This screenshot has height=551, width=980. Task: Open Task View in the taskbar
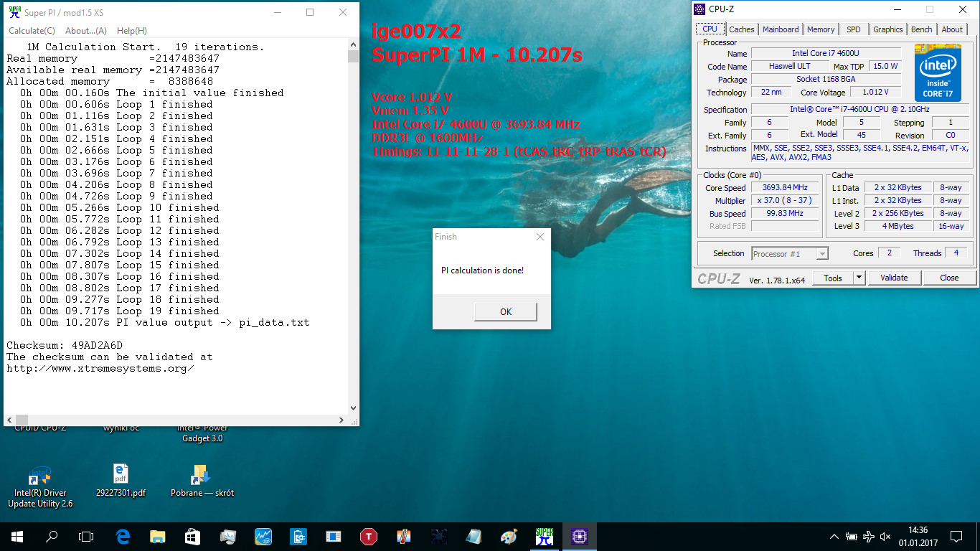(x=86, y=536)
